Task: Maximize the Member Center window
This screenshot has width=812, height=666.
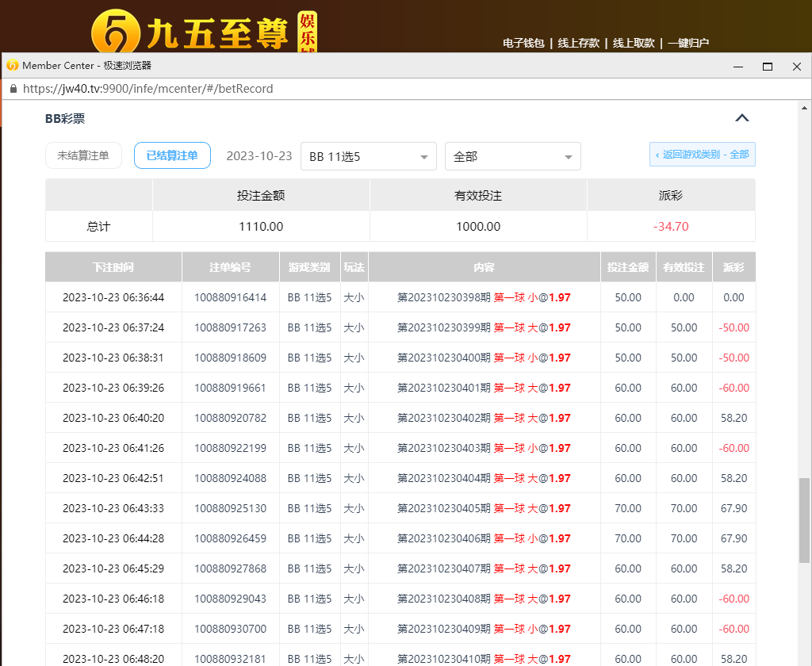Action: click(767, 67)
